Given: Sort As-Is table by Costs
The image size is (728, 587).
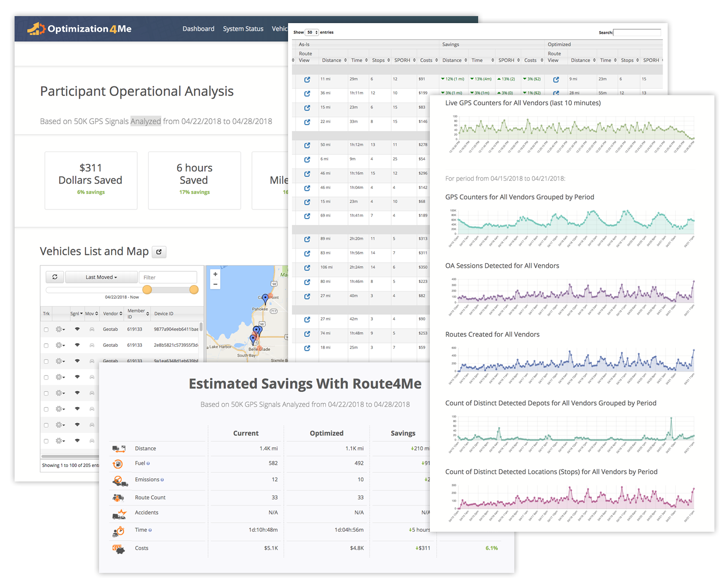Looking at the screenshot, I should tap(429, 60).
